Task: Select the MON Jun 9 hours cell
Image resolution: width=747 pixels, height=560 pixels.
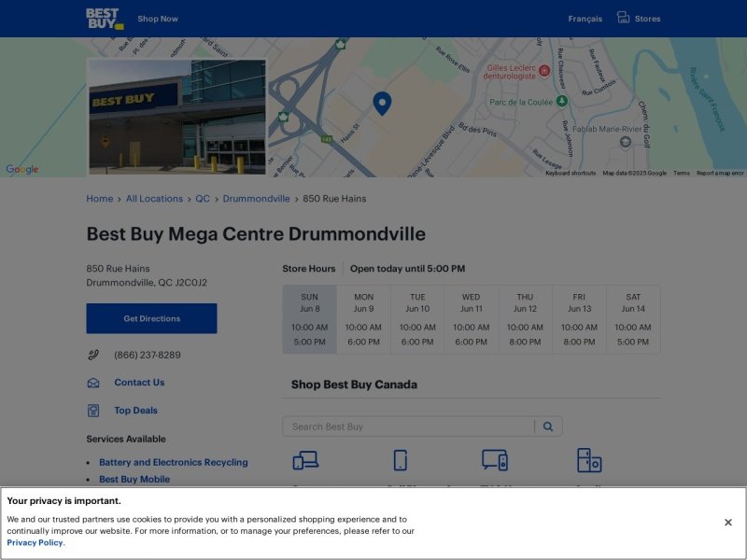Action: coord(363,319)
